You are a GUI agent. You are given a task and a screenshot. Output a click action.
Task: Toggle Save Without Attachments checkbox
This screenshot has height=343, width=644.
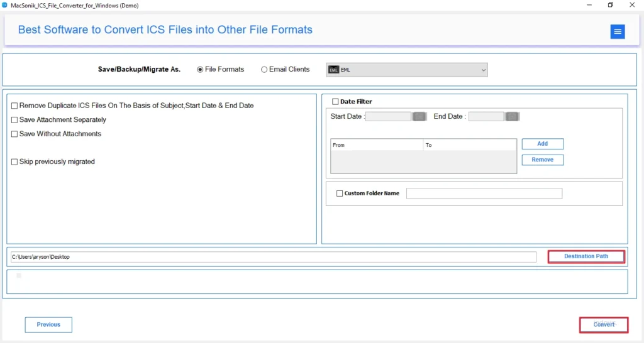click(x=14, y=134)
